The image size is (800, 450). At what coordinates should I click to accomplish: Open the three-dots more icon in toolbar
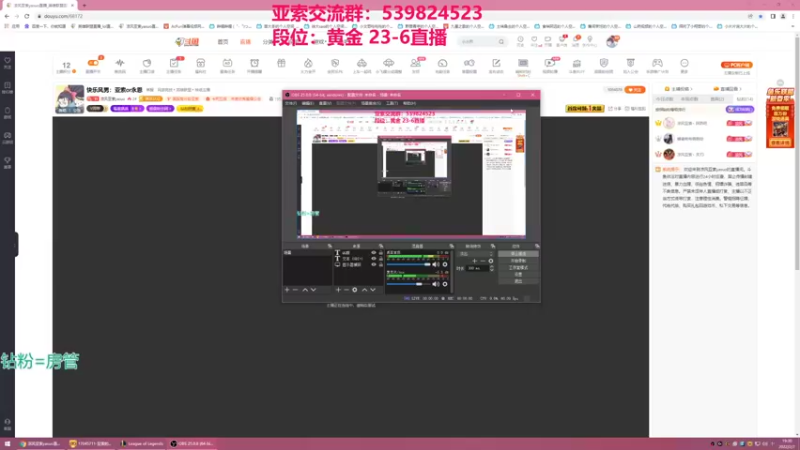[x=684, y=63]
